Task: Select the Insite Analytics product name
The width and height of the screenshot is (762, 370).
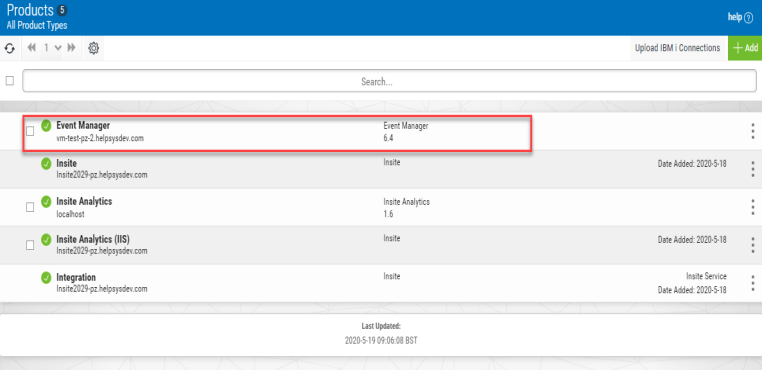Action: 84,201
